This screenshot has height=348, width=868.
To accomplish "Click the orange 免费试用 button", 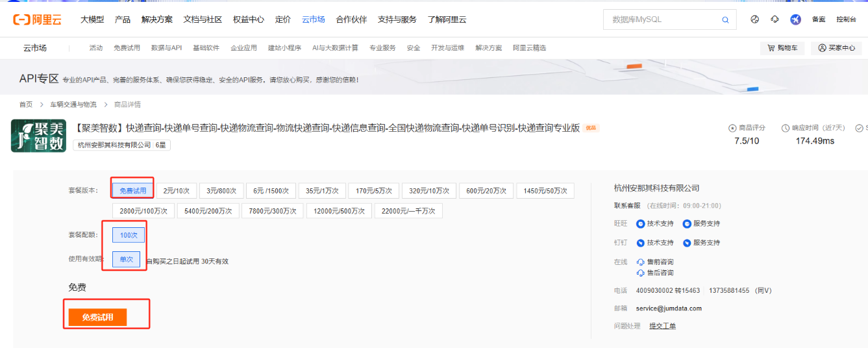I will pos(97,317).
